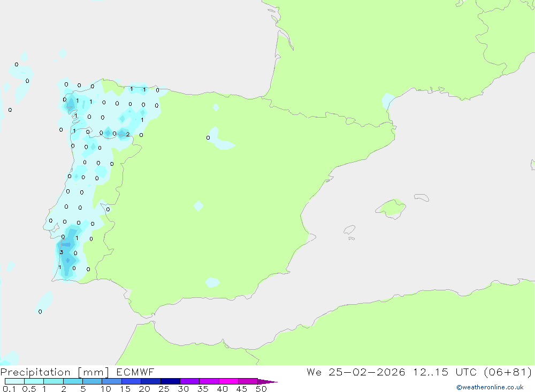The height and width of the screenshot is (392, 535).
Task: Click the 2–5 mm legend swatch
Action: 73,381
